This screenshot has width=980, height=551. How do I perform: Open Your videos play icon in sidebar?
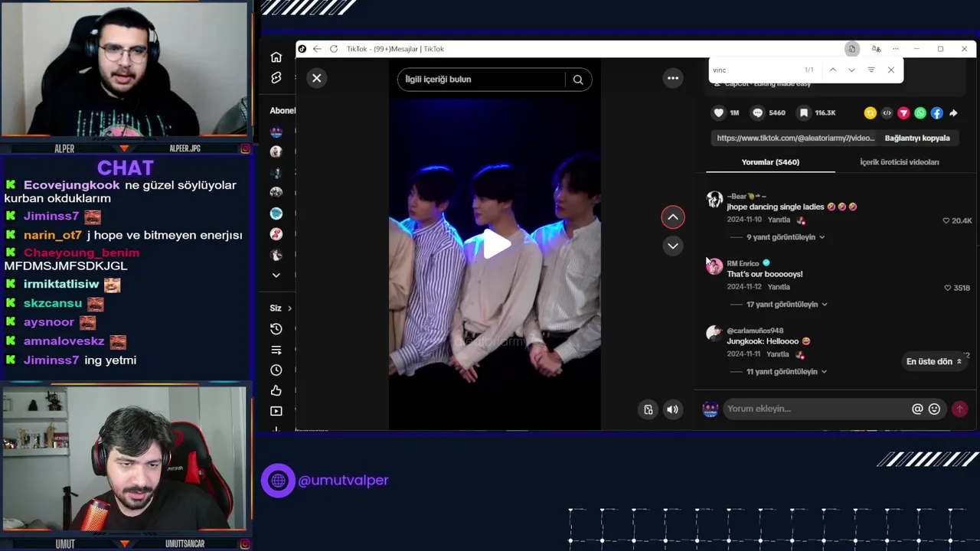click(276, 412)
